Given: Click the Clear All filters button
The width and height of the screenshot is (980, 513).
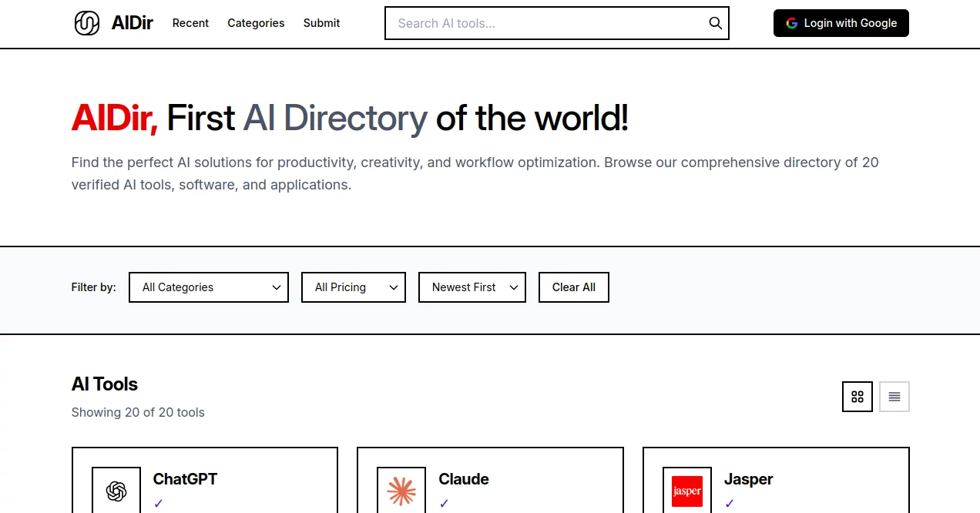Looking at the screenshot, I should click(x=574, y=287).
